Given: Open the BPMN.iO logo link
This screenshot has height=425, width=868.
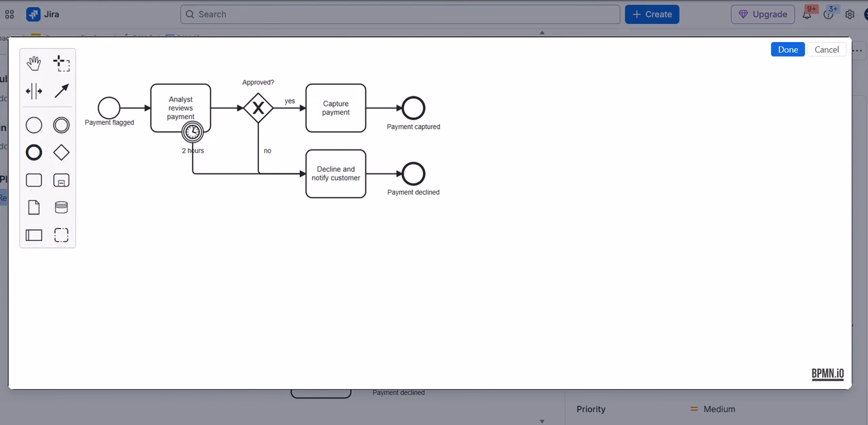Looking at the screenshot, I should pos(828,374).
